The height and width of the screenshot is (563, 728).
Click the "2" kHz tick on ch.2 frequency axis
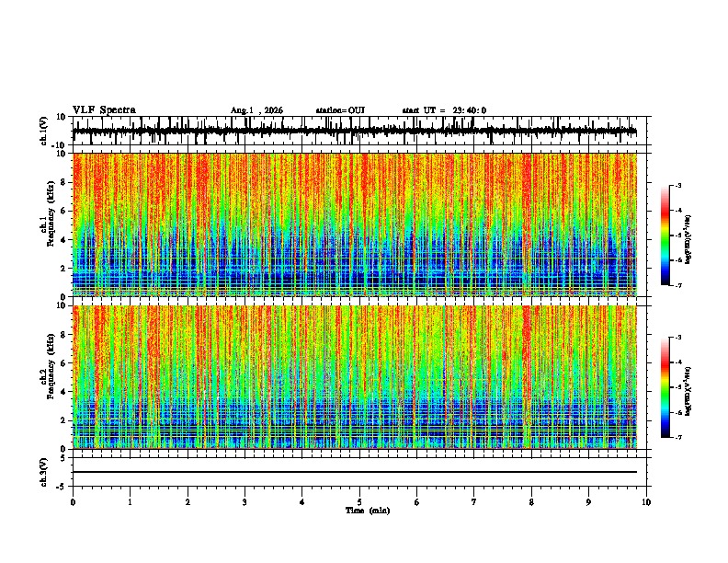[x=63, y=420]
